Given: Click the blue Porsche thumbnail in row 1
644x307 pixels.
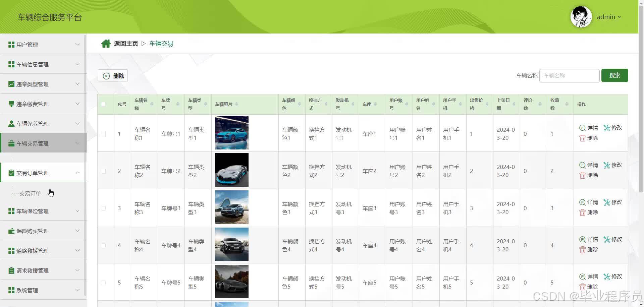Looking at the screenshot, I should (x=232, y=133).
